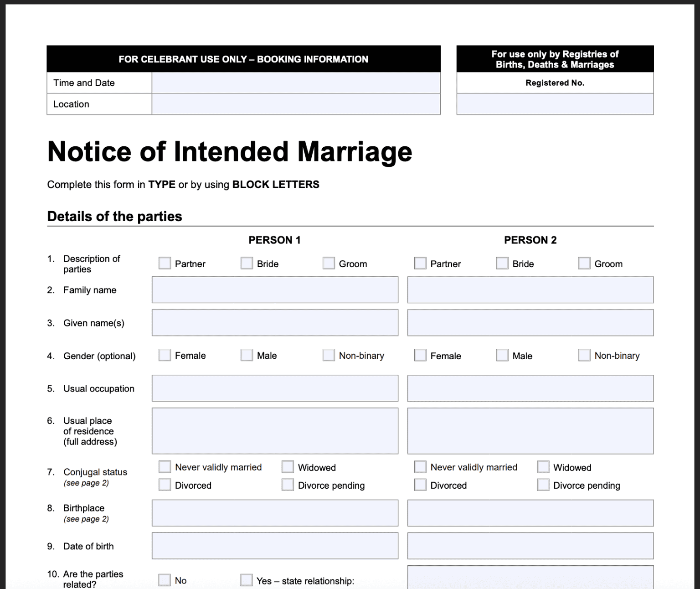Click the Time and Date field
This screenshot has height=589, width=700.
pyautogui.click(x=296, y=83)
